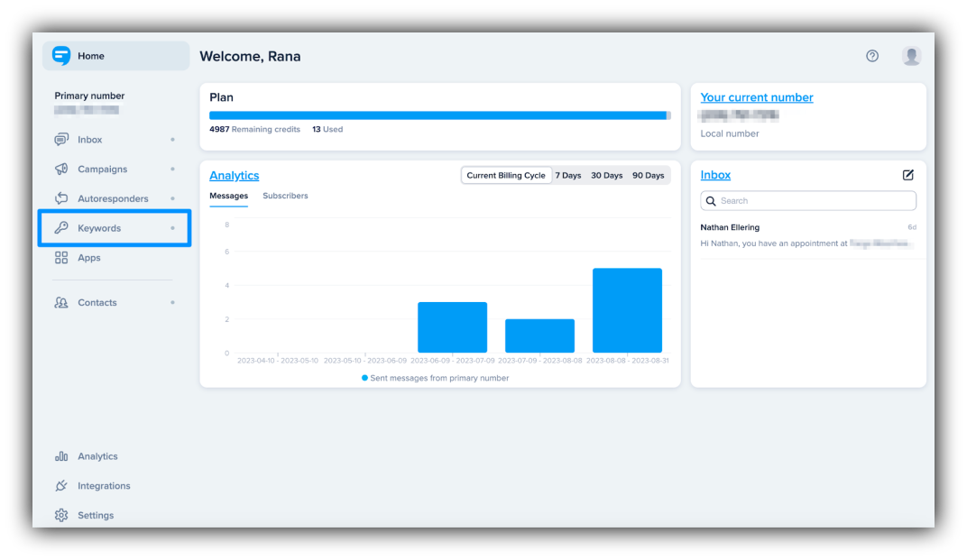Screen dimensions: 967x560
Task: Switch analytics range to 30 Days
Action: point(607,176)
